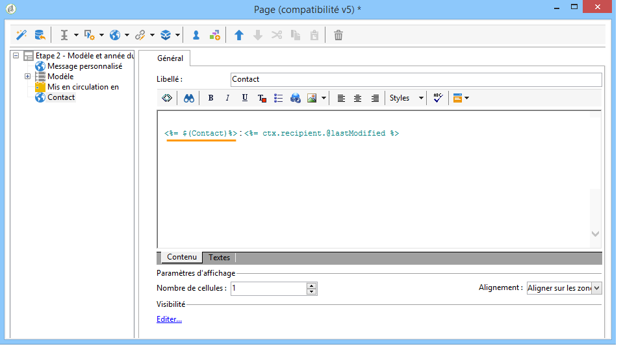Switch to the Contenu tab
This screenshot has height=364, width=636.
(x=182, y=257)
